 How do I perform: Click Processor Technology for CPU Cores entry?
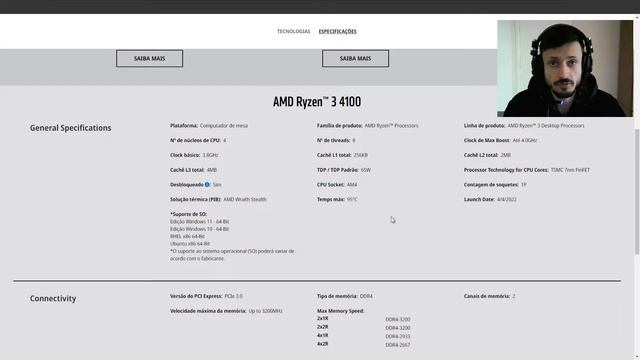click(x=527, y=170)
